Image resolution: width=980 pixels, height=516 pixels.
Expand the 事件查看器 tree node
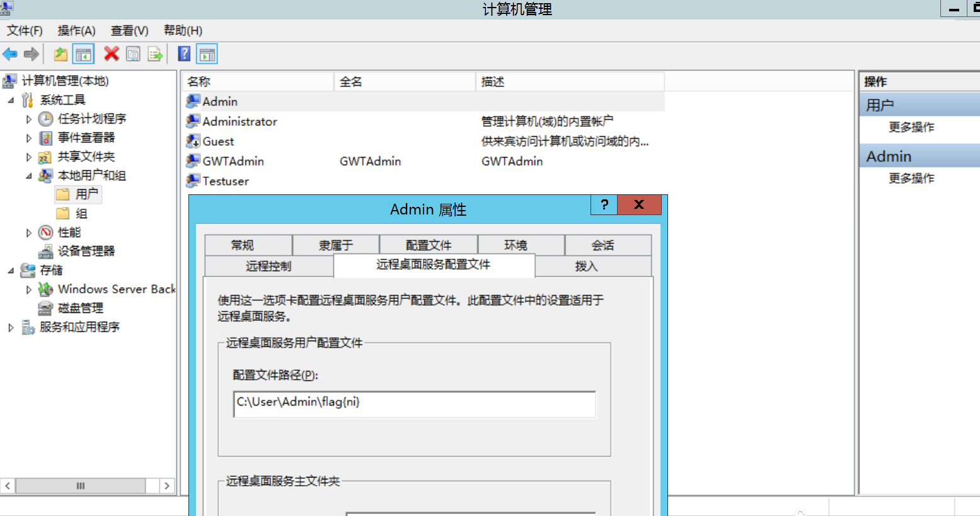pos(28,138)
